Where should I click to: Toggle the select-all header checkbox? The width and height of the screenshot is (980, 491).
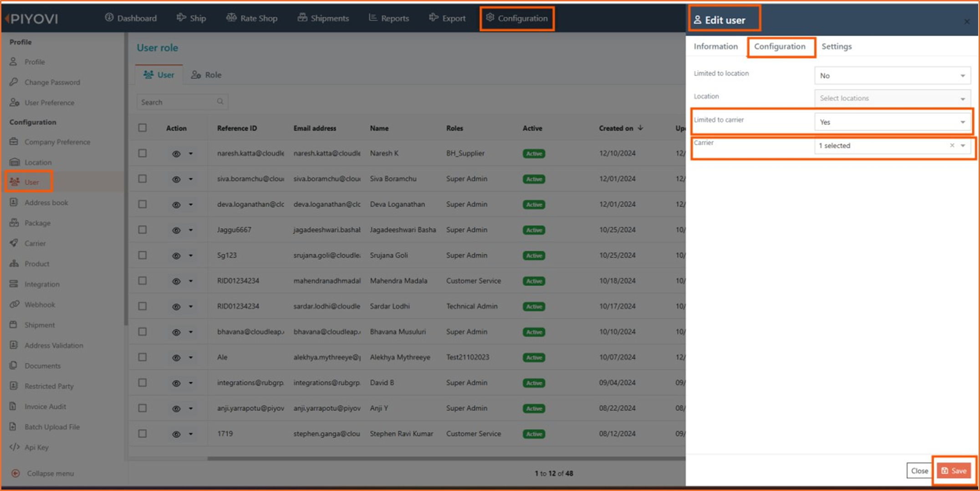click(143, 128)
